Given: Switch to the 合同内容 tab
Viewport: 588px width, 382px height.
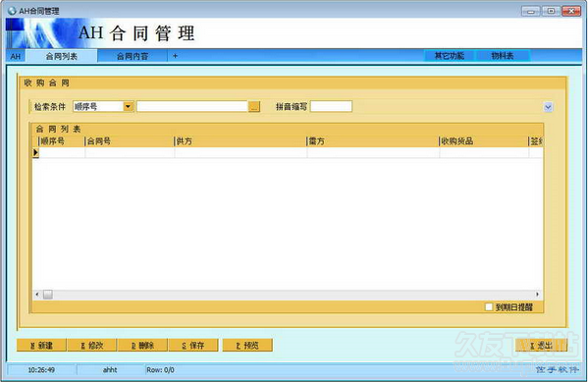Looking at the screenshot, I should click(133, 56).
